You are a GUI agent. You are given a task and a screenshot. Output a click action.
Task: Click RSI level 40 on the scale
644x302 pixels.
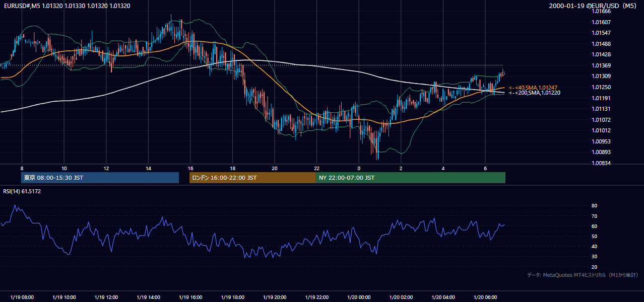click(595, 246)
